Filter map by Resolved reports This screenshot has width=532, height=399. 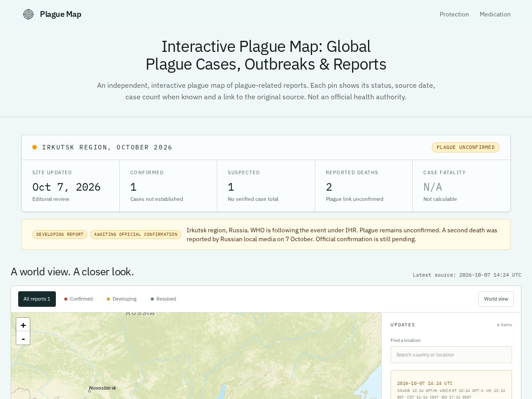164,299
